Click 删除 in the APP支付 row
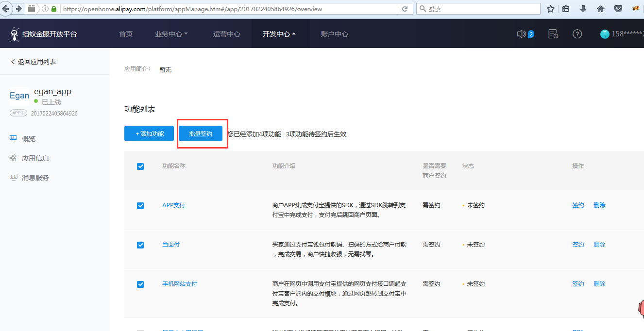The height and width of the screenshot is (331, 644). (x=599, y=205)
